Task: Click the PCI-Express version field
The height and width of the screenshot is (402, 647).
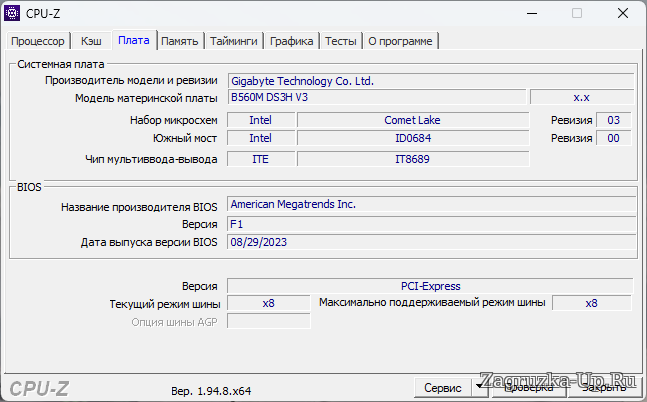Action: click(430, 286)
